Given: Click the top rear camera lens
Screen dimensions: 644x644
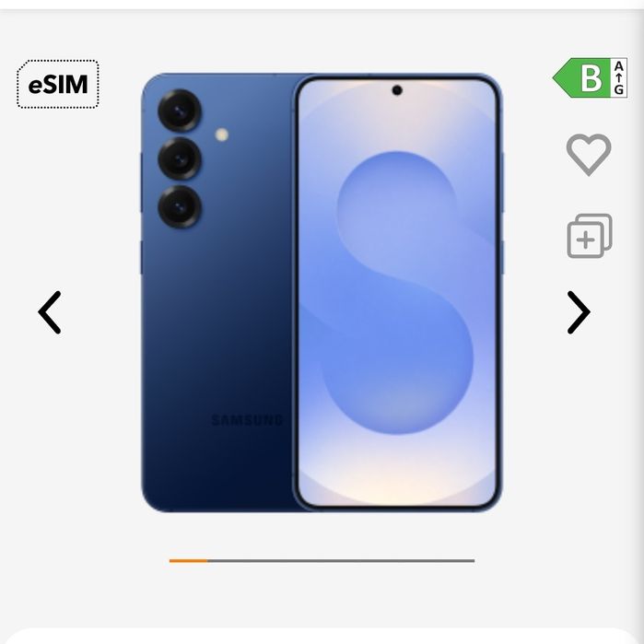Looking at the screenshot, I should (180, 111).
